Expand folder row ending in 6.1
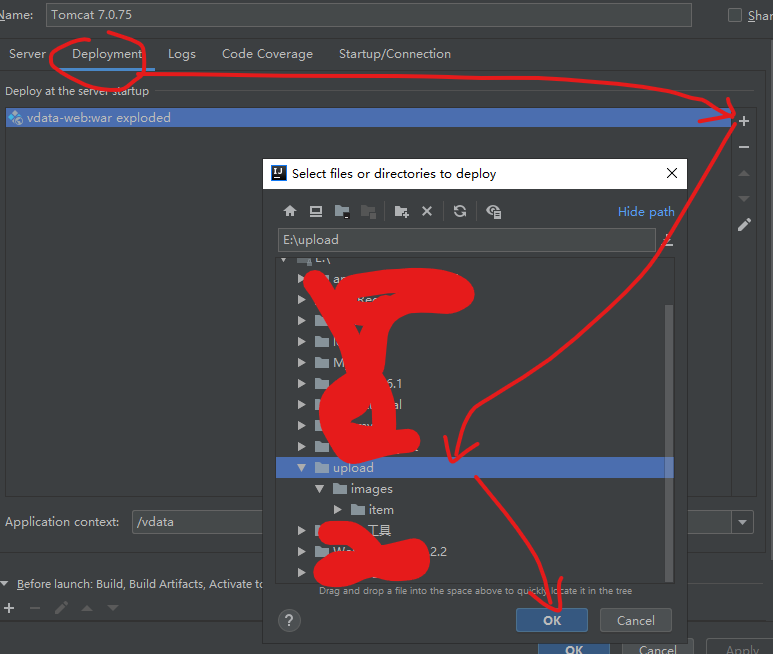 point(302,383)
